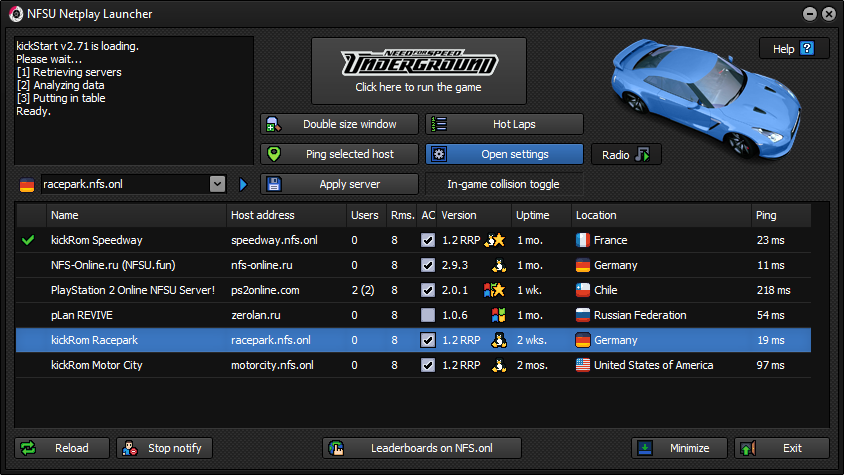This screenshot has width=844, height=475.
Task: Click Germany flag in NFS-Online.ru row
Action: pyautogui.click(x=583, y=265)
